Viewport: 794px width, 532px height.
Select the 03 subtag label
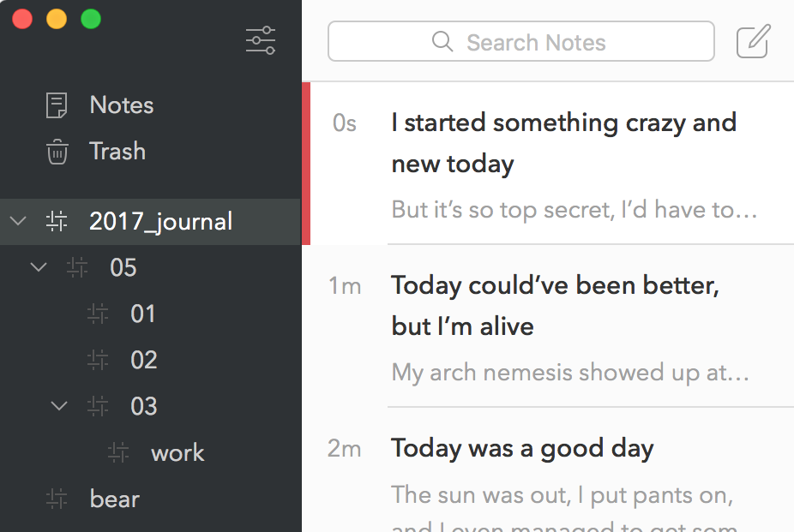tap(144, 406)
